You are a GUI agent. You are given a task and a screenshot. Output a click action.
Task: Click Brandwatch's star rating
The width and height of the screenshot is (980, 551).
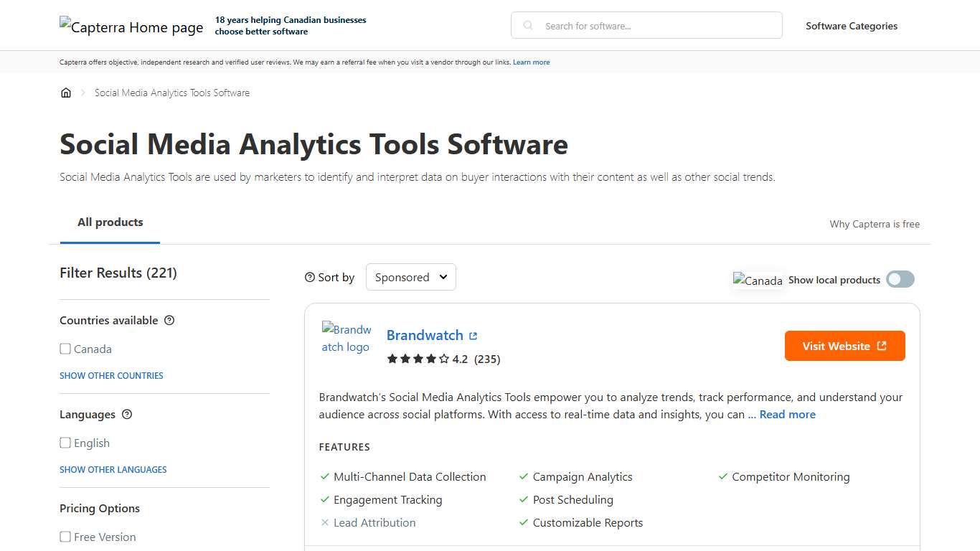(417, 359)
